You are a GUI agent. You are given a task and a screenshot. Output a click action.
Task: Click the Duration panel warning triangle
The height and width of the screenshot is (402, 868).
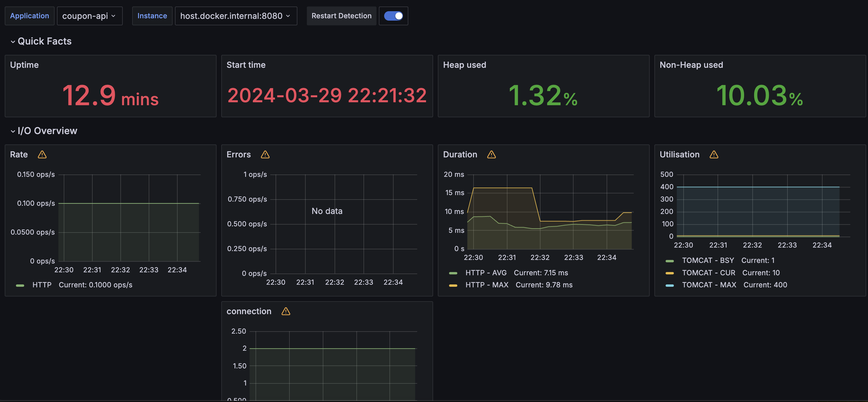point(491,154)
